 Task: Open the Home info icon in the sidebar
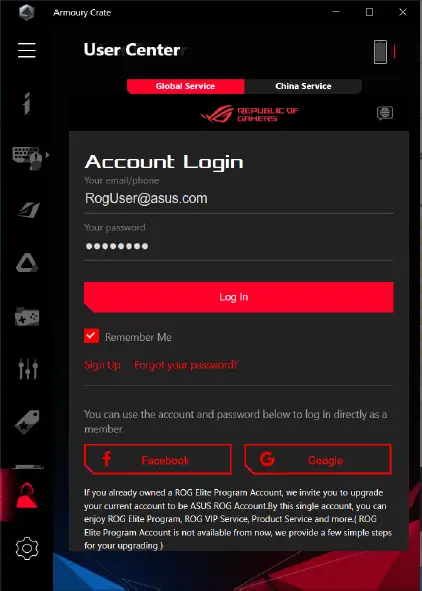[27, 103]
